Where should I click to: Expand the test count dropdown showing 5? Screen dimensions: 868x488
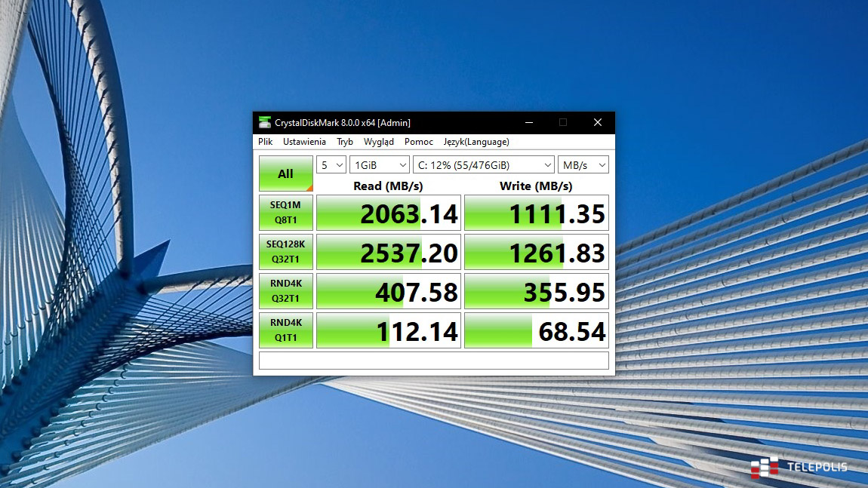[x=331, y=165]
